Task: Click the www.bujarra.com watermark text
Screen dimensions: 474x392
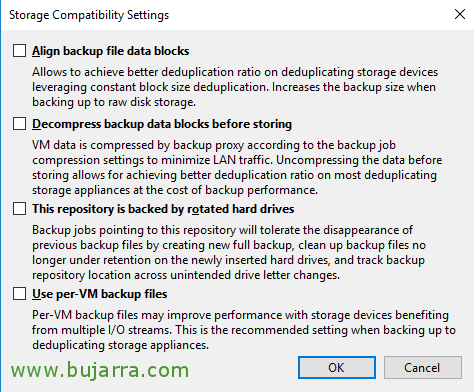Action: (x=100, y=370)
